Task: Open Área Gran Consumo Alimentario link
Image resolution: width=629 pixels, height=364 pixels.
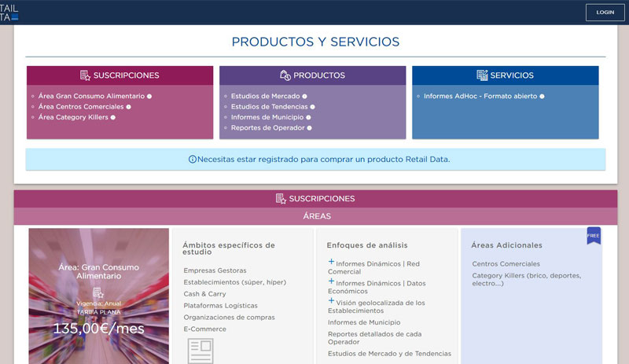Action: coord(91,97)
